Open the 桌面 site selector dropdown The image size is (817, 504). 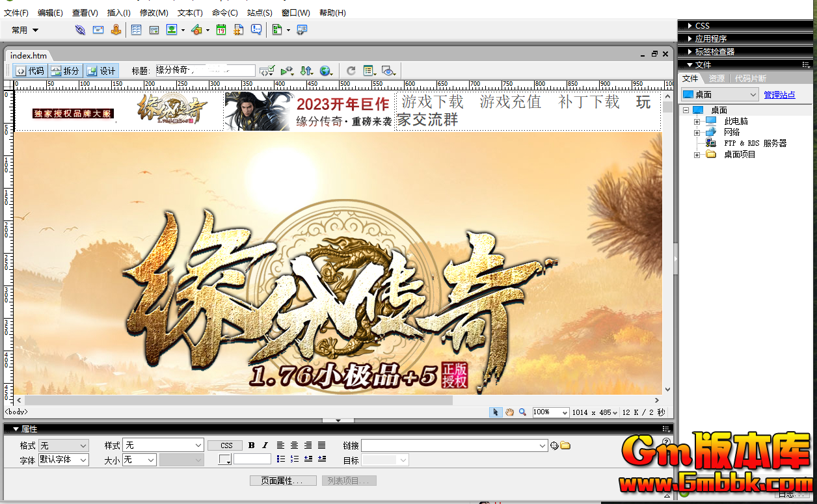click(720, 95)
